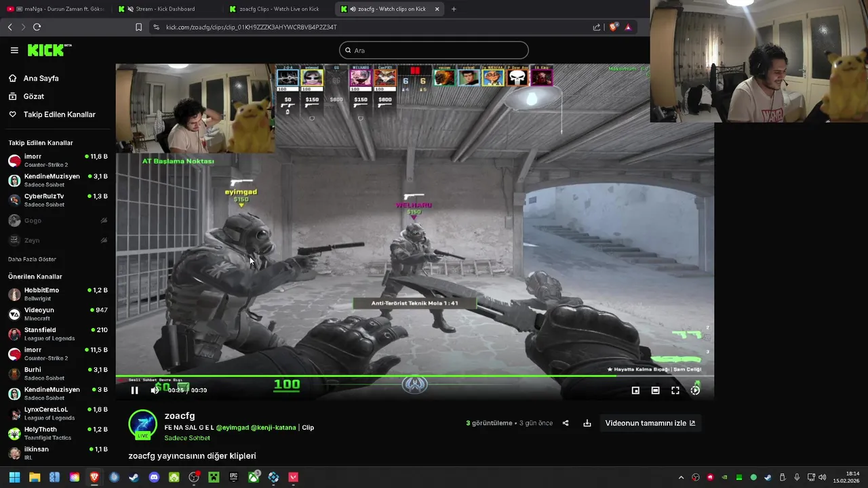Open Brave Shields icon
The height and width of the screenshot is (488, 868).
(614, 27)
